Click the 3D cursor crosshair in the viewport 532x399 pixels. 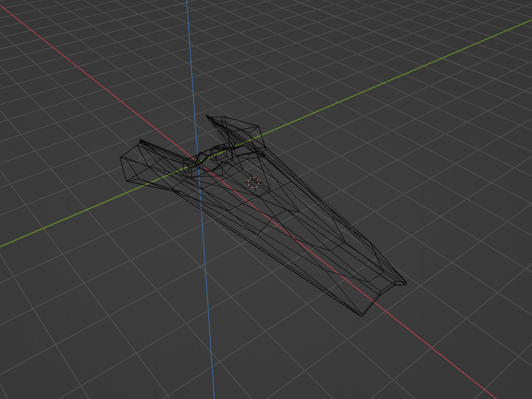(x=253, y=182)
